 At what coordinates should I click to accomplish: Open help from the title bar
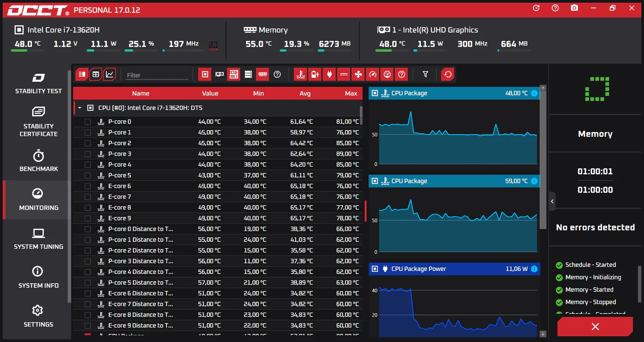click(x=555, y=8)
